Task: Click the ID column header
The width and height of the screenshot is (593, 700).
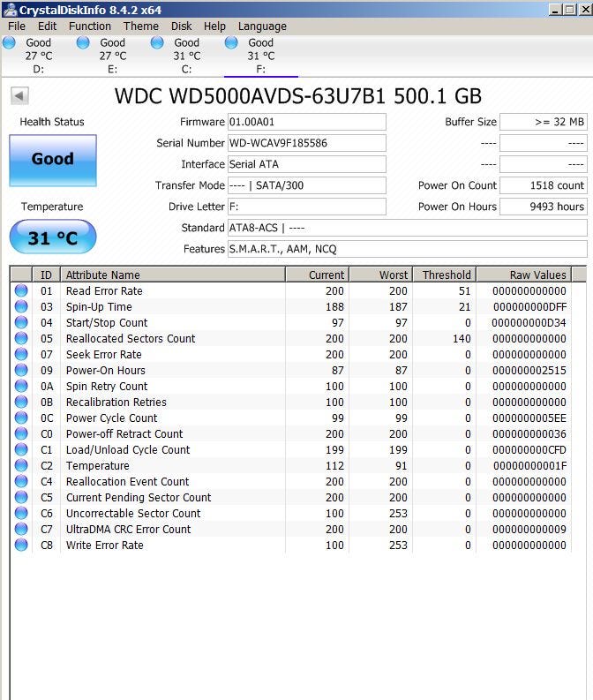Action: (x=47, y=275)
